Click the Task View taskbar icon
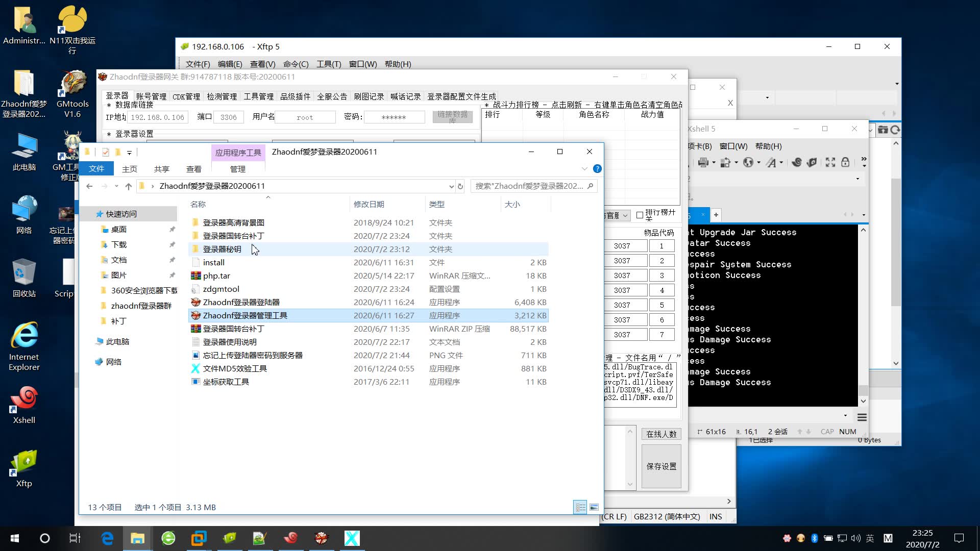The height and width of the screenshot is (551, 980). 75,538
